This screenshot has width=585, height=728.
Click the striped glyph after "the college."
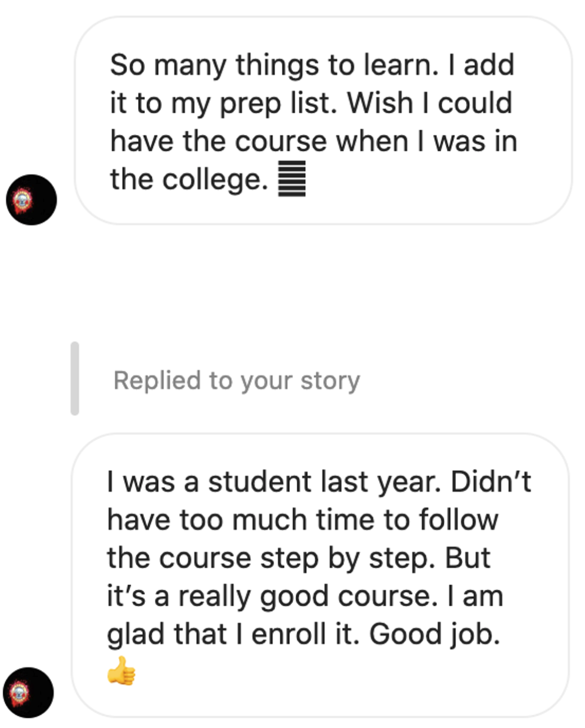click(292, 179)
